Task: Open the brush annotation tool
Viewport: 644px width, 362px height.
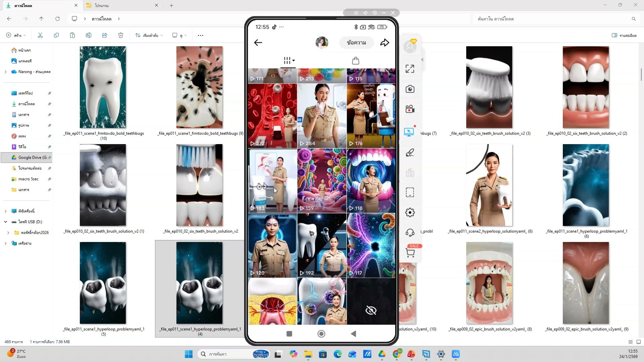Action: tap(410, 153)
